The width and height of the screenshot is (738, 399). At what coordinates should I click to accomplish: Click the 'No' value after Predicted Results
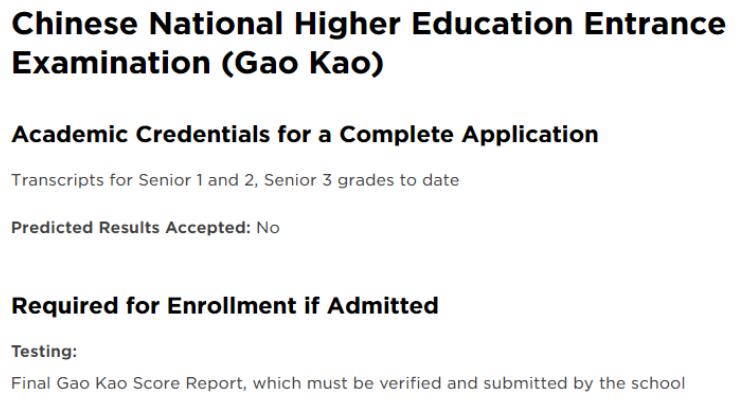coord(268,228)
